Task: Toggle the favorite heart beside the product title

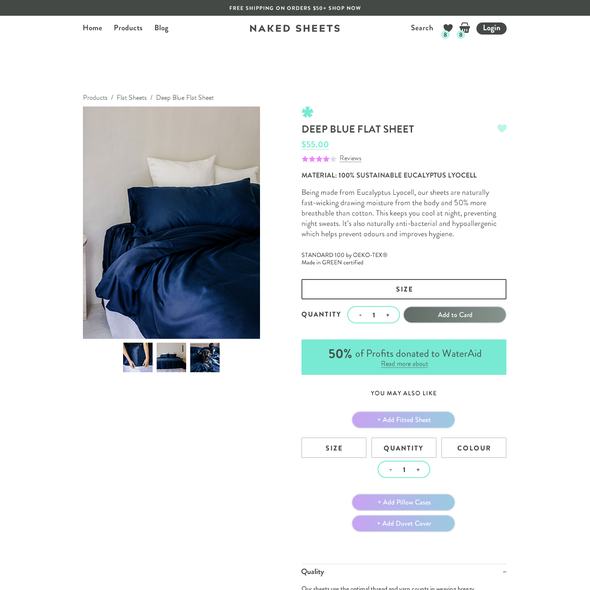Action: click(502, 128)
